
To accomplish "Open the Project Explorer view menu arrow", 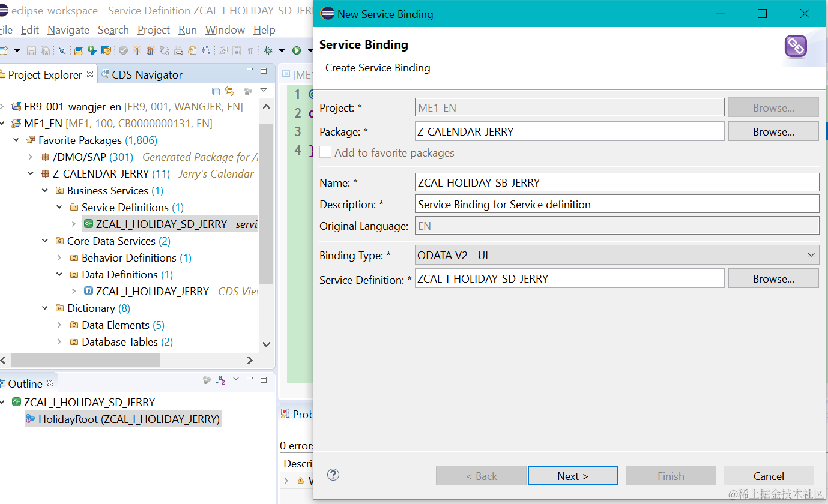I will (x=263, y=91).
